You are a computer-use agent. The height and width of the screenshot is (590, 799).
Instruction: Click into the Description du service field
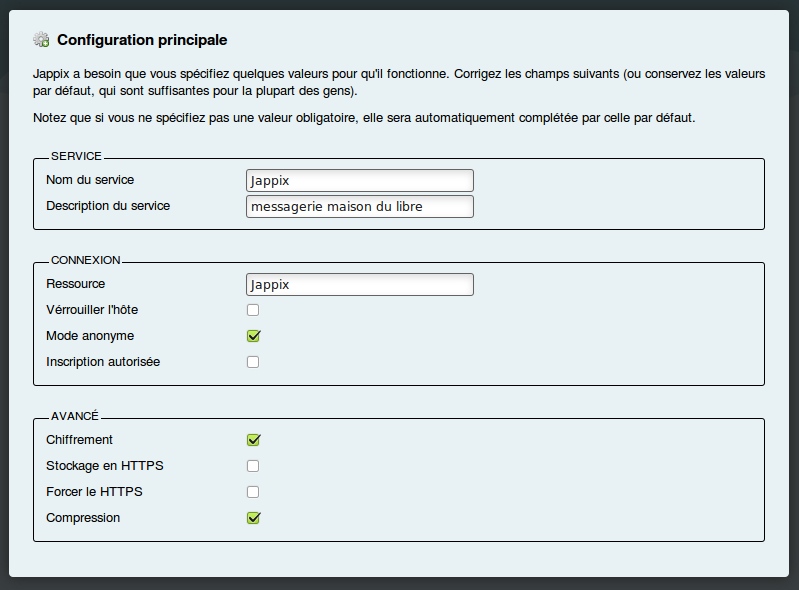359,206
